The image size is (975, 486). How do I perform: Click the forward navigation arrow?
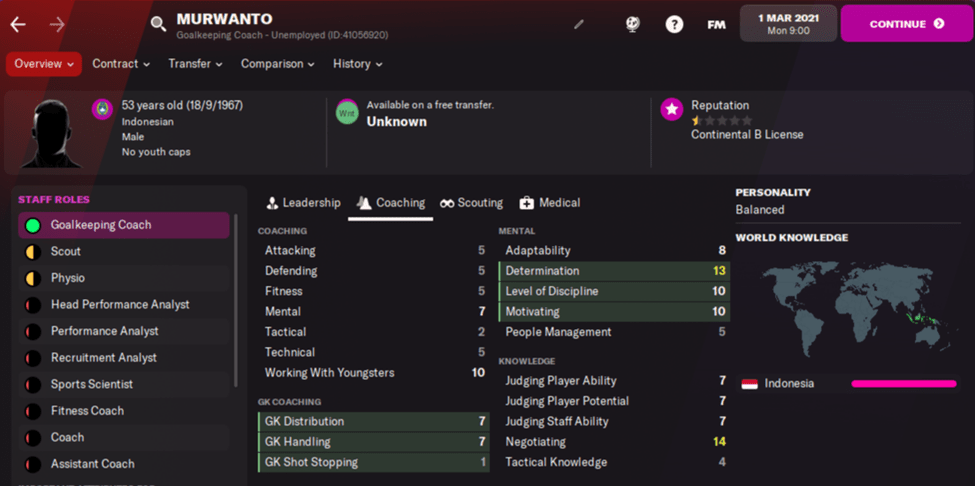point(57,24)
